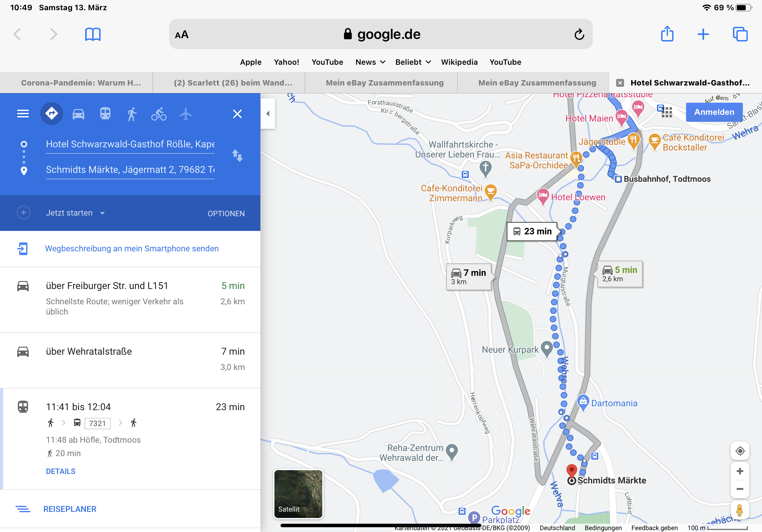Click the Hotel Maien map pin

coord(621,118)
